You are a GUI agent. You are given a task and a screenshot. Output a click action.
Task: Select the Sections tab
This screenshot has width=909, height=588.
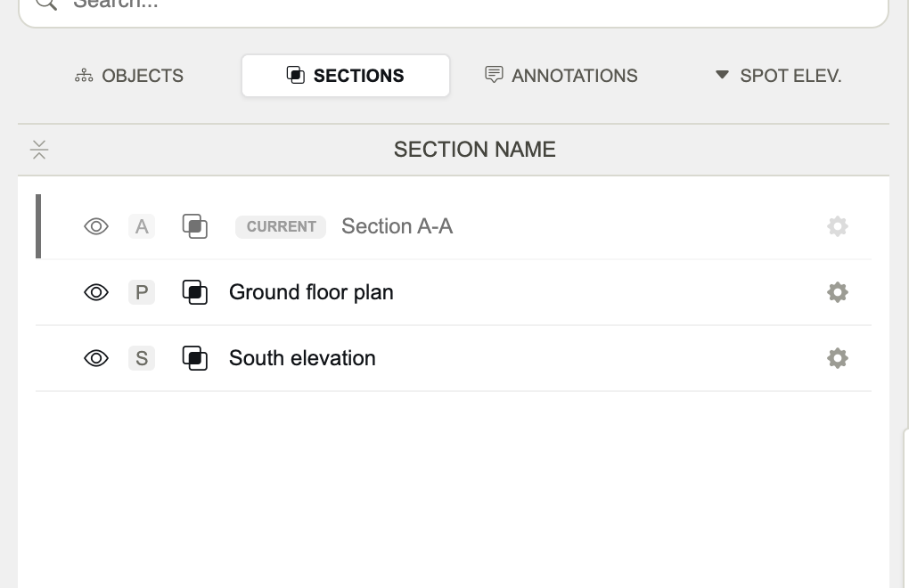pos(346,76)
